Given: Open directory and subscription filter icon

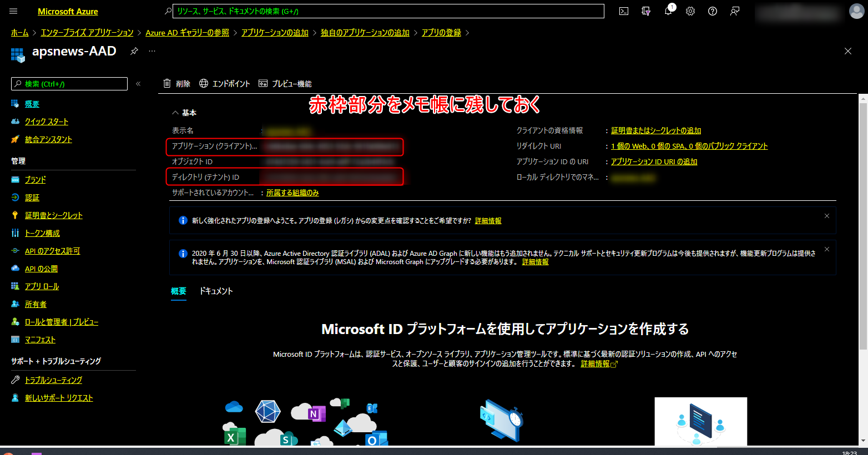Looking at the screenshot, I should tap(646, 11).
